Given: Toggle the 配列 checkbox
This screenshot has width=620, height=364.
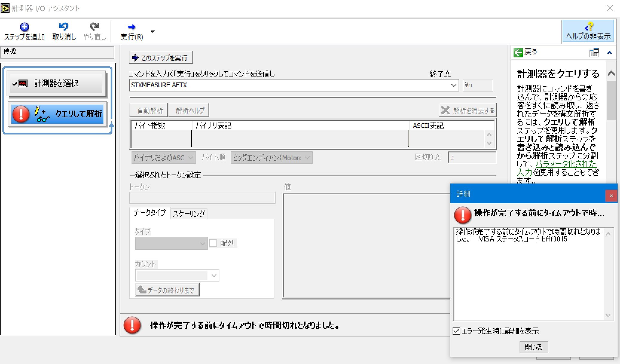Looking at the screenshot, I should (213, 243).
